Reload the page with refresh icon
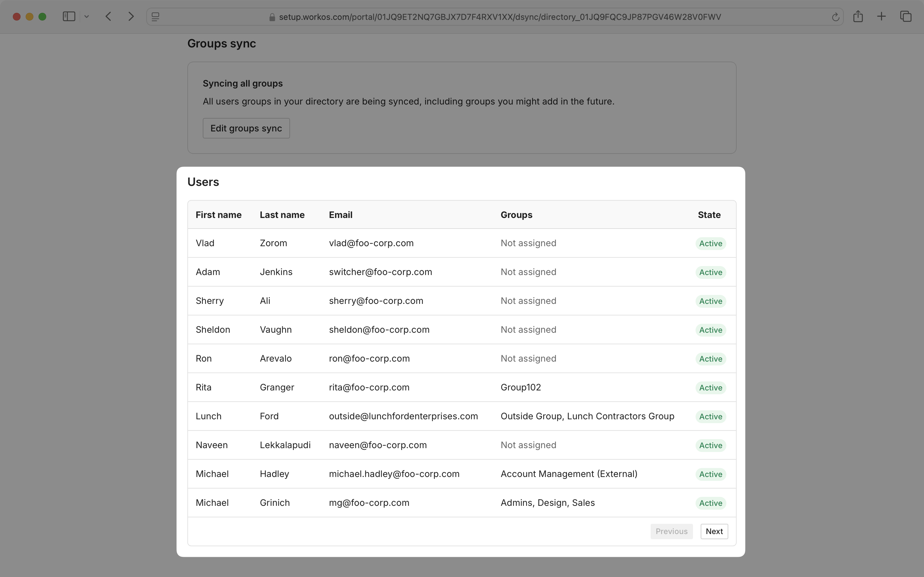This screenshot has width=924, height=577. click(x=835, y=17)
